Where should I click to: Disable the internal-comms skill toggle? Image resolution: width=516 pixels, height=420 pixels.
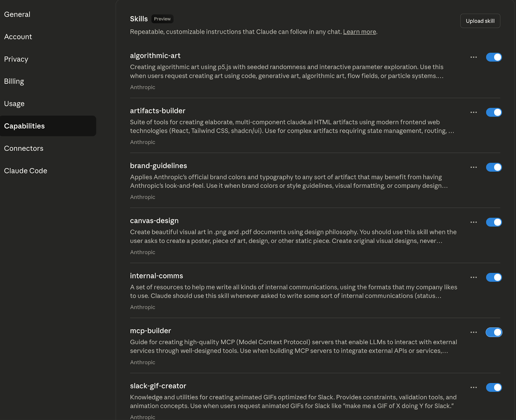494,278
